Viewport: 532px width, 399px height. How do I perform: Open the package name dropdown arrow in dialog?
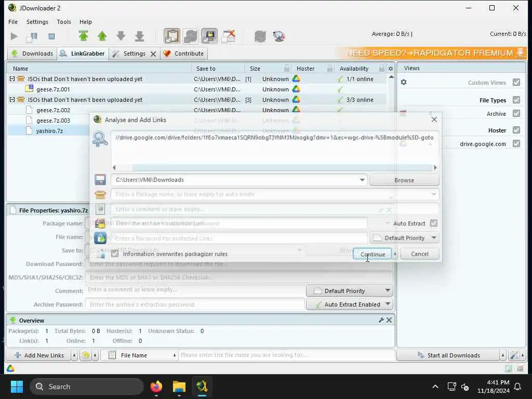coord(434,194)
